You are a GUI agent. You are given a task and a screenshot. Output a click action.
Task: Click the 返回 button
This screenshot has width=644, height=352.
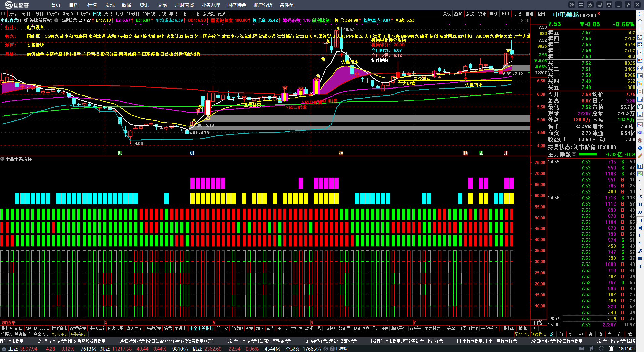[x=541, y=14]
